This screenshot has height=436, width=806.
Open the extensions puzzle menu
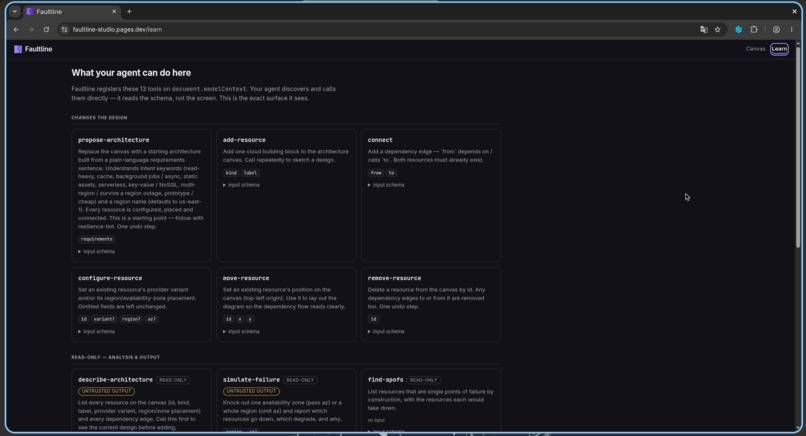click(x=754, y=29)
